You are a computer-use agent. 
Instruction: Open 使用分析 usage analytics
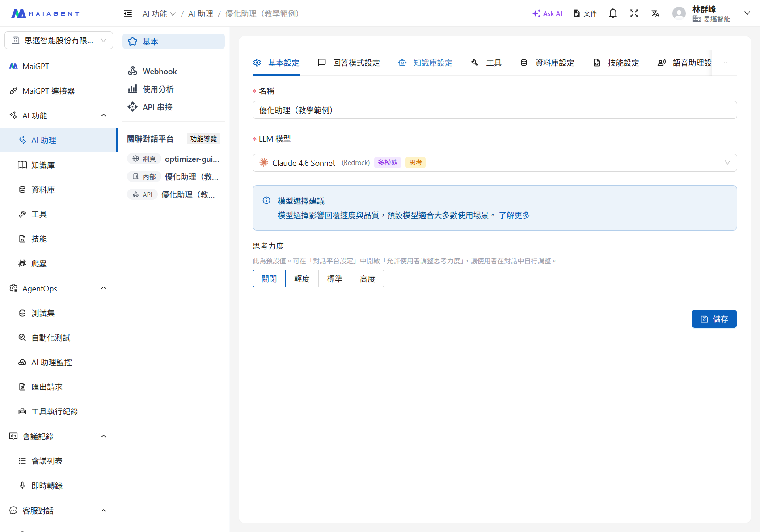tap(157, 89)
